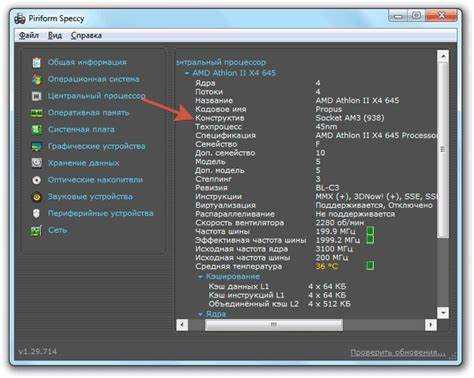474x378 pixels.
Task: Click the Операционная система Windows icon
Action: 37,79
